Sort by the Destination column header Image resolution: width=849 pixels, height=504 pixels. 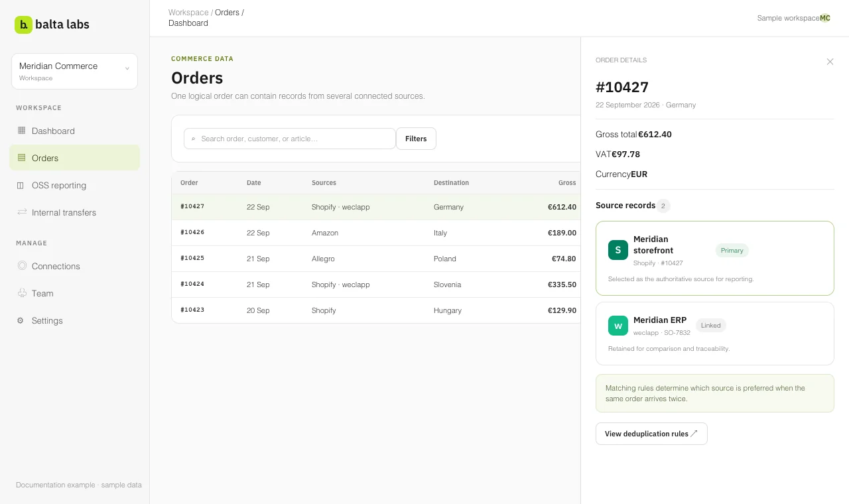tap(451, 182)
